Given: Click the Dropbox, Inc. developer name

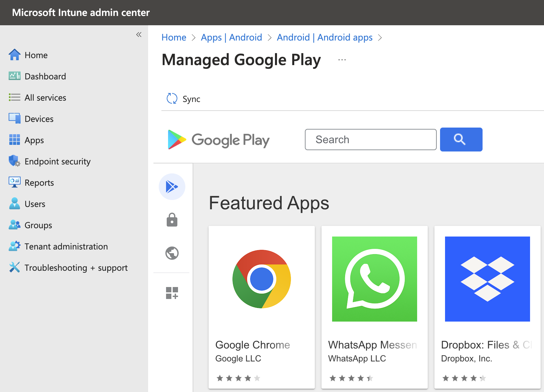Looking at the screenshot, I should 467,358.
